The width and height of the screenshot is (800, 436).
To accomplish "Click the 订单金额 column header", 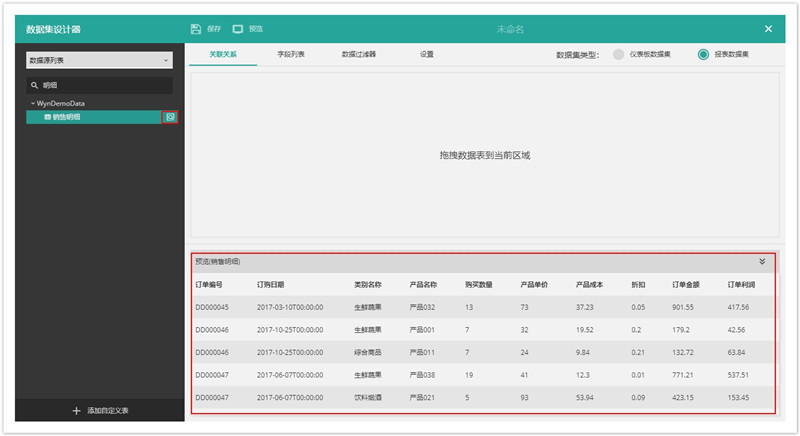I will click(x=688, y=285).
